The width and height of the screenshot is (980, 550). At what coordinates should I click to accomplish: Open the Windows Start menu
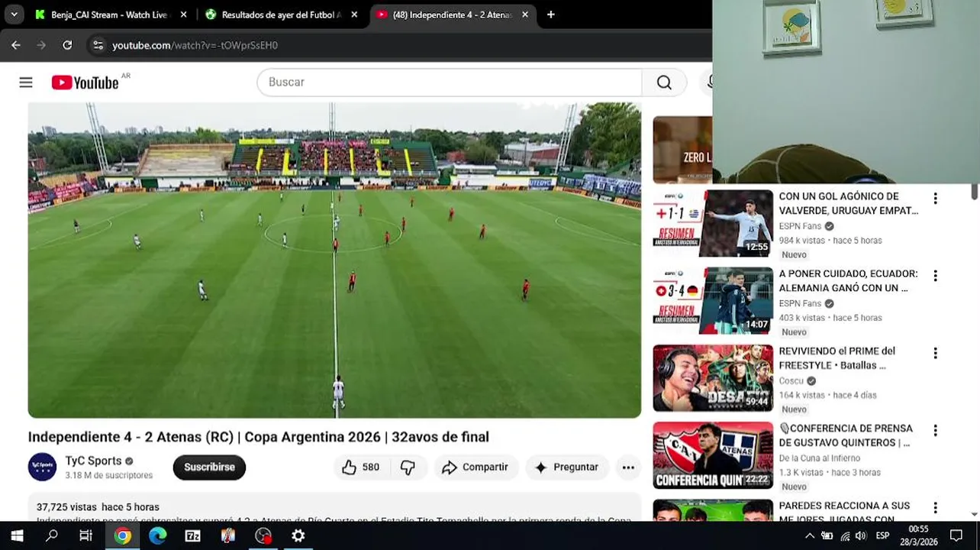point(17,535)
